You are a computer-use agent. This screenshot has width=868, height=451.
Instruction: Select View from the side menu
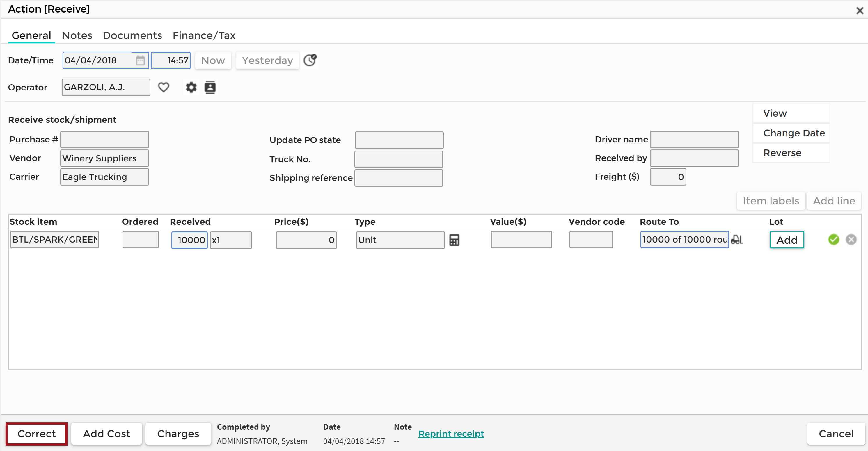[791, 113]
